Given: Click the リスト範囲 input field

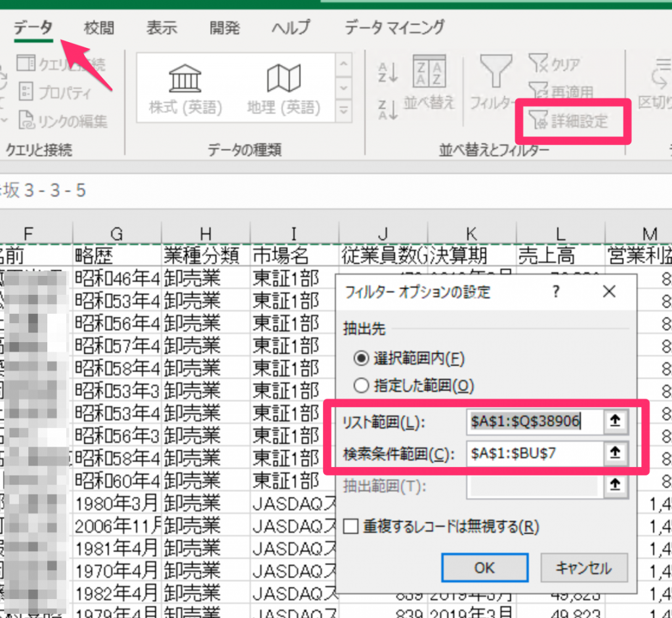Looking at the screenshot, I should coord(534,421).
